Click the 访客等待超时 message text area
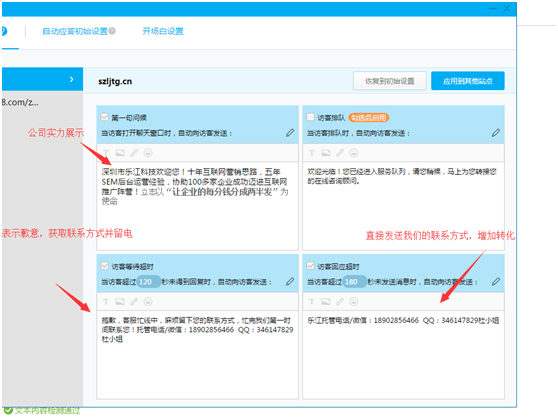 [x=198, y=355]
